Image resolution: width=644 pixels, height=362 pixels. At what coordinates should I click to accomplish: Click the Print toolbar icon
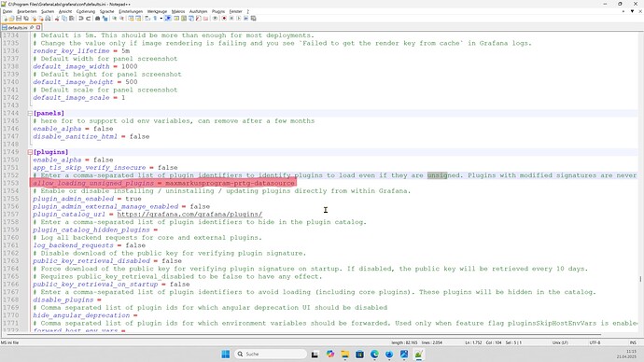48,19
